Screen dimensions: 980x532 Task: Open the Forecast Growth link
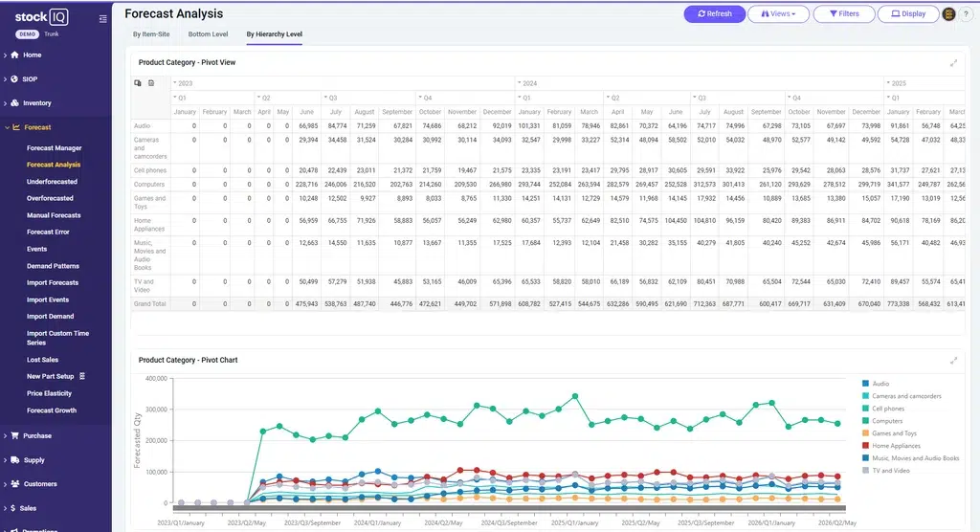click(52, 410)
